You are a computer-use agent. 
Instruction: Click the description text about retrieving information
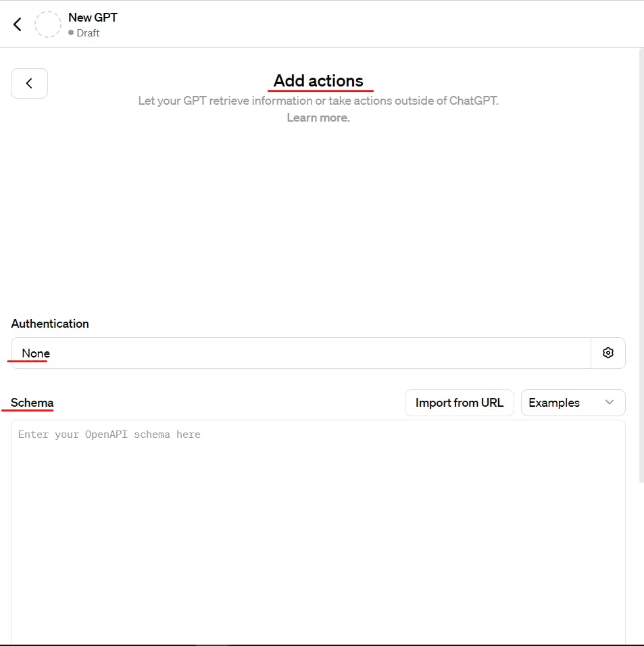[318, 101]
